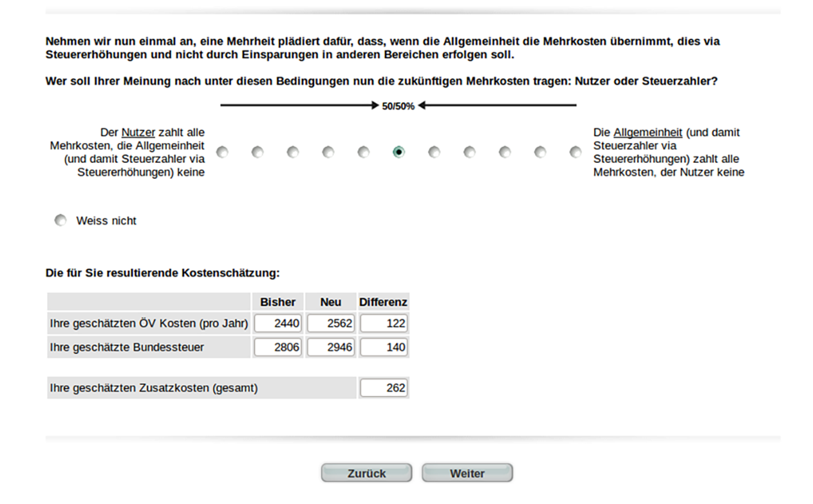Open the underlined 'Nutzer' link
The image size is (813, 504).
pos(138,132)
